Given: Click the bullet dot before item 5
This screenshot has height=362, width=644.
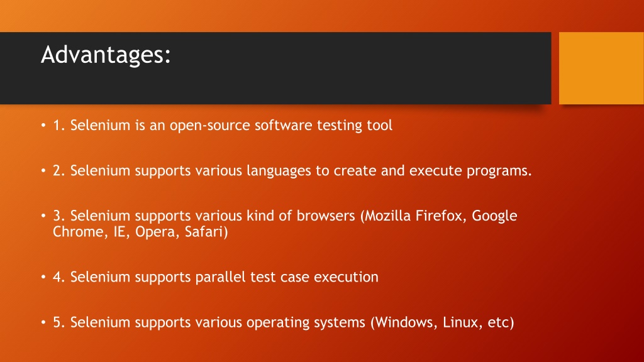Looking at the screenshot, I should click(x=43, y=322).
